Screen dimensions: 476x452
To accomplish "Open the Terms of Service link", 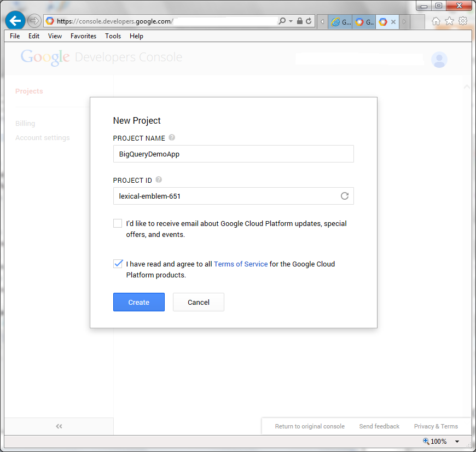I will [x=241, y=264].
